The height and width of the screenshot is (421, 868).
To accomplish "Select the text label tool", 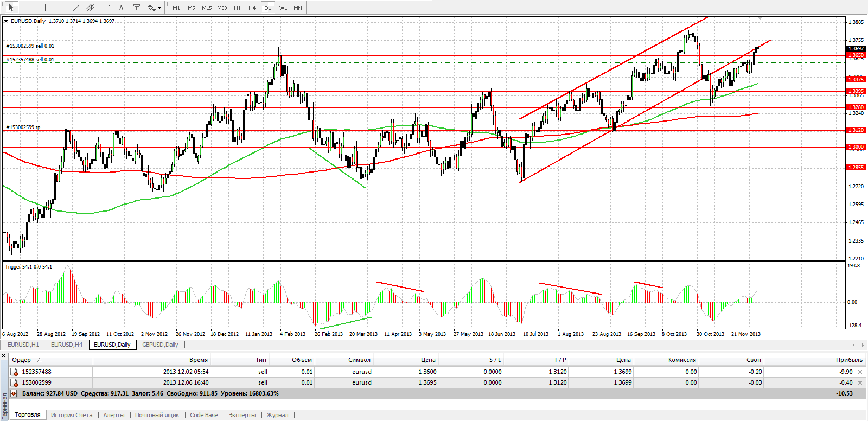I will 136,8.
